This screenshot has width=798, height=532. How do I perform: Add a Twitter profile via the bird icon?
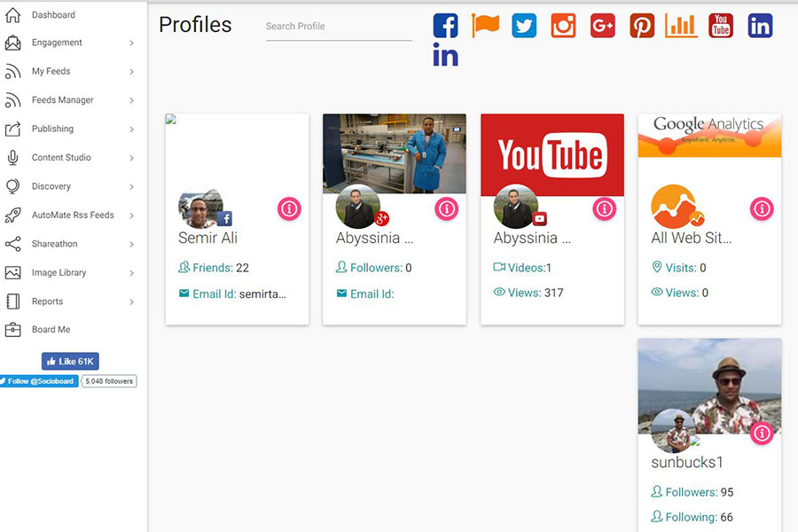(x=524, y=26)
